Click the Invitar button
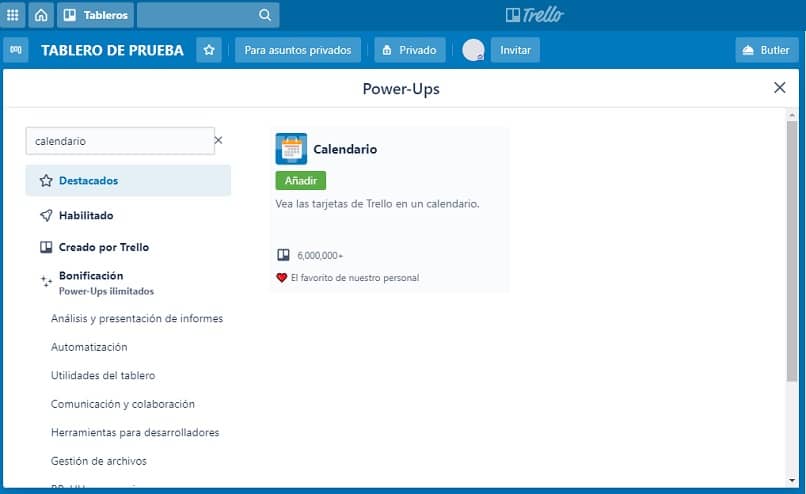The image size is (806, 494). pos(515,50)
